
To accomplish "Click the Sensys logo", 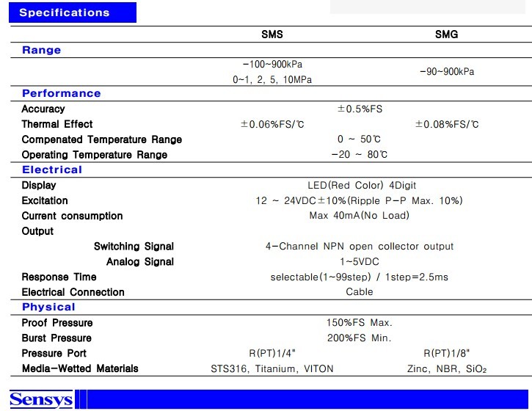I will click(42, 400).
